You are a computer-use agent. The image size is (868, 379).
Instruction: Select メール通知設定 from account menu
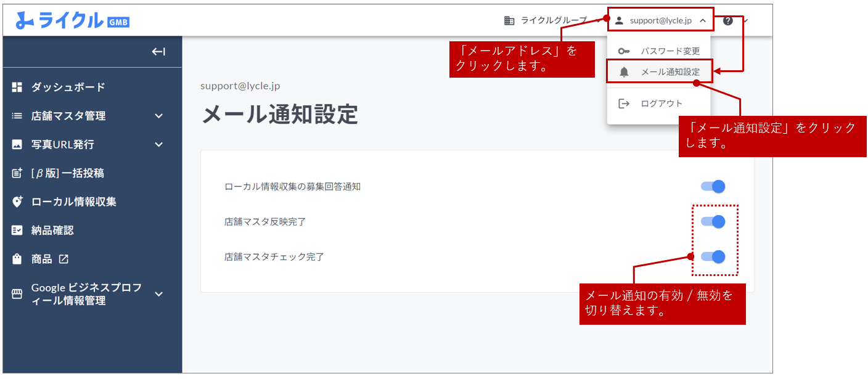pos(669,72)
